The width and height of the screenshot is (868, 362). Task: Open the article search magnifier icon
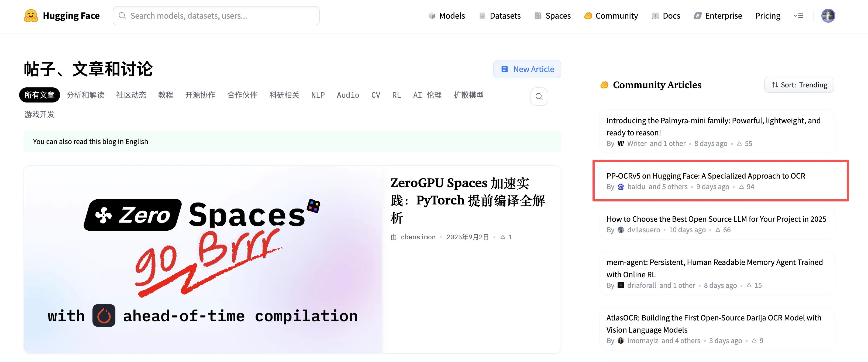(x=539, y=96)
